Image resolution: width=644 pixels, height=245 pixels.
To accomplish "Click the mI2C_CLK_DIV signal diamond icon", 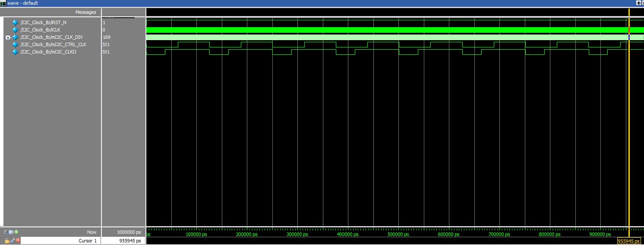I will (x=15, y=37).
